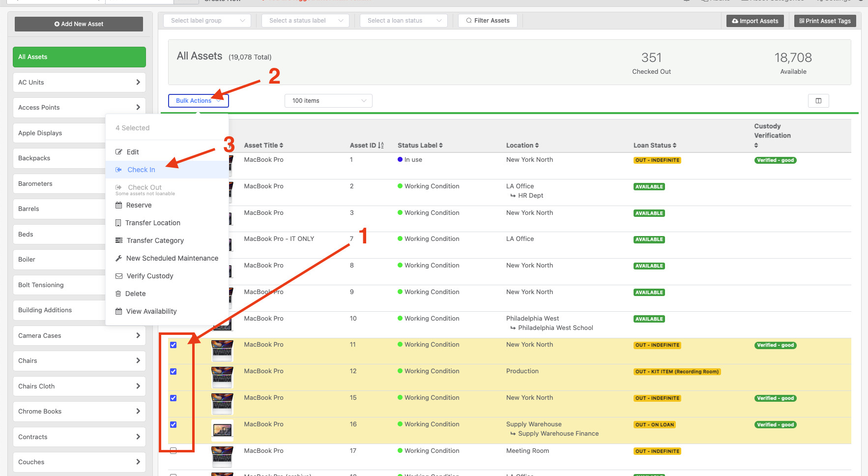Uncheck the checkbox for asset ID 16
868x476 pixels.
(x=174, y=424)
